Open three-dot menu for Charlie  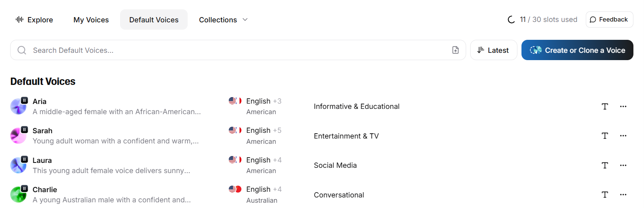point(623,195)
